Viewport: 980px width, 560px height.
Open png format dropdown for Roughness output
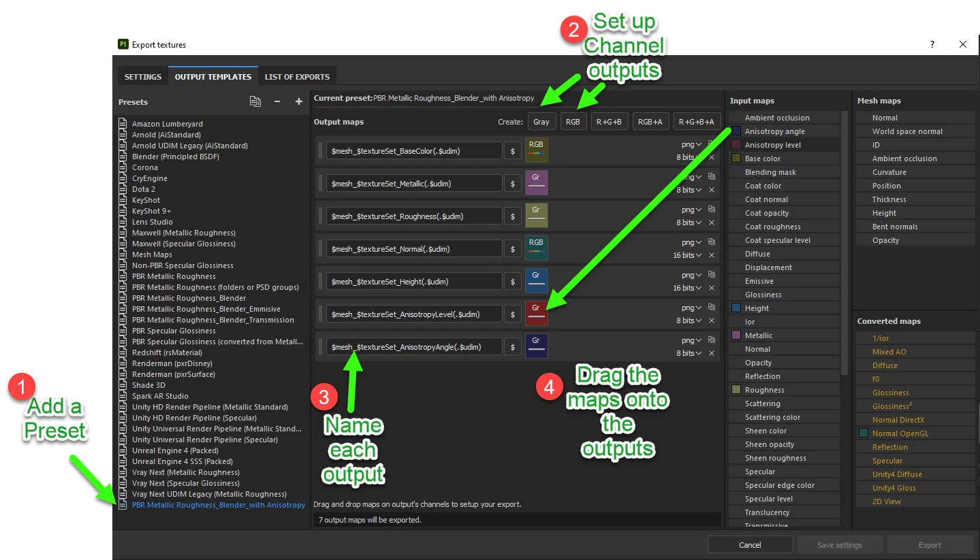[x=691, y=209]
